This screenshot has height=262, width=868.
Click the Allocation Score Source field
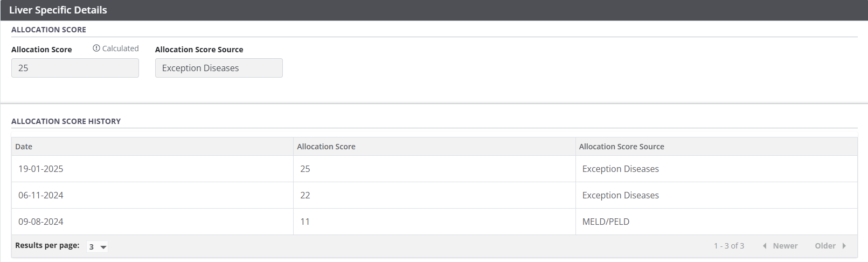(219, 68)
